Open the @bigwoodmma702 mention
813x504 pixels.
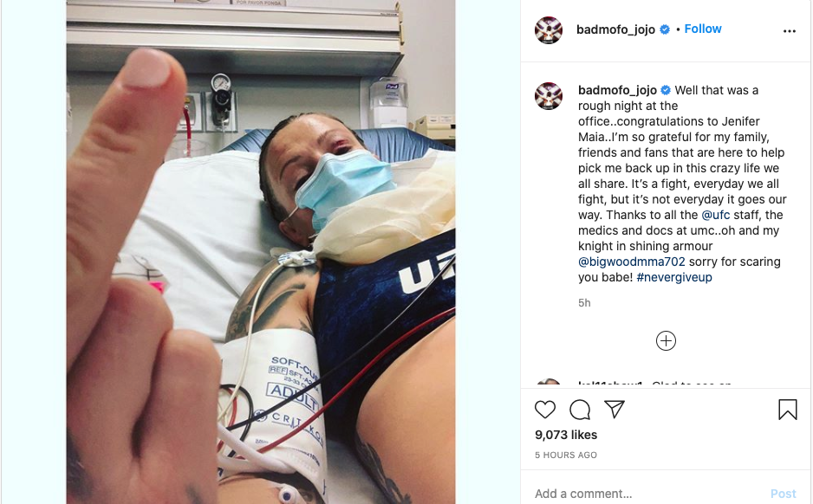coord(632,262)
